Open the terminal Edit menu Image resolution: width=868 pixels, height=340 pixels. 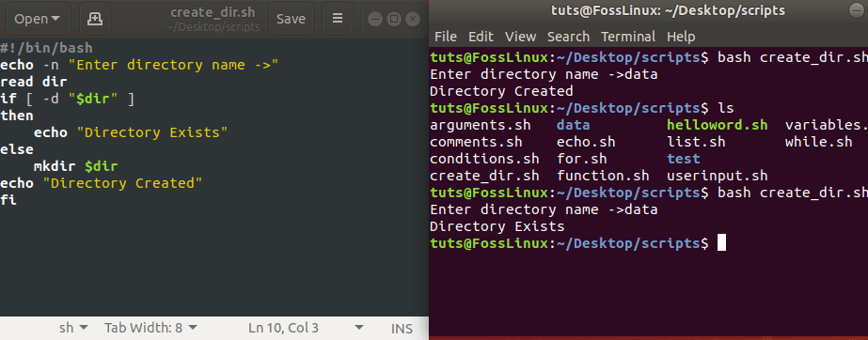point(481,37)
